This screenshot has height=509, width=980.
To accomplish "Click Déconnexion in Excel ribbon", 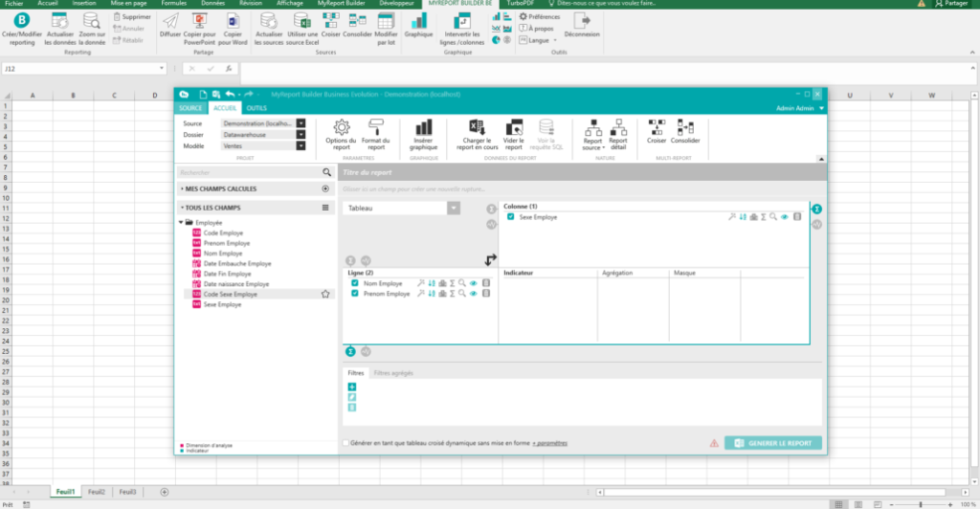I will pos(582,26).
